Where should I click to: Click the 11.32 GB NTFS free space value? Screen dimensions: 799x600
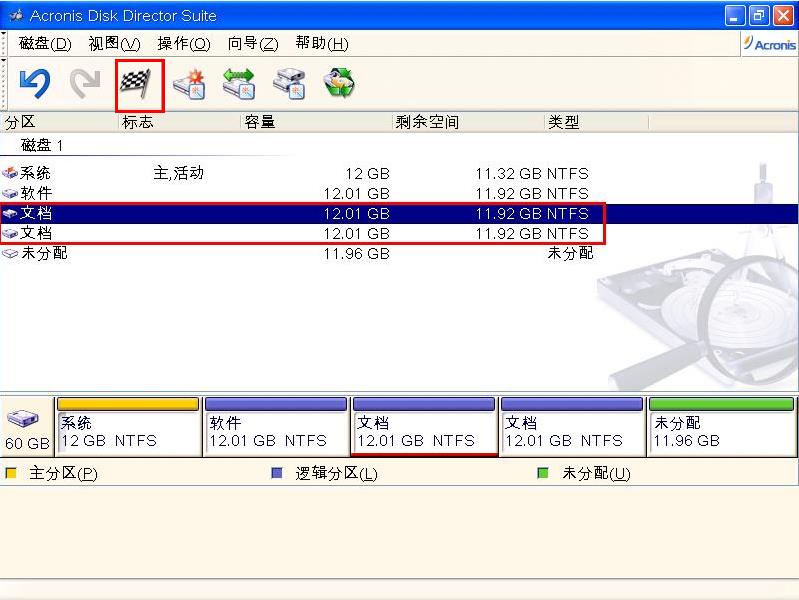531,174
